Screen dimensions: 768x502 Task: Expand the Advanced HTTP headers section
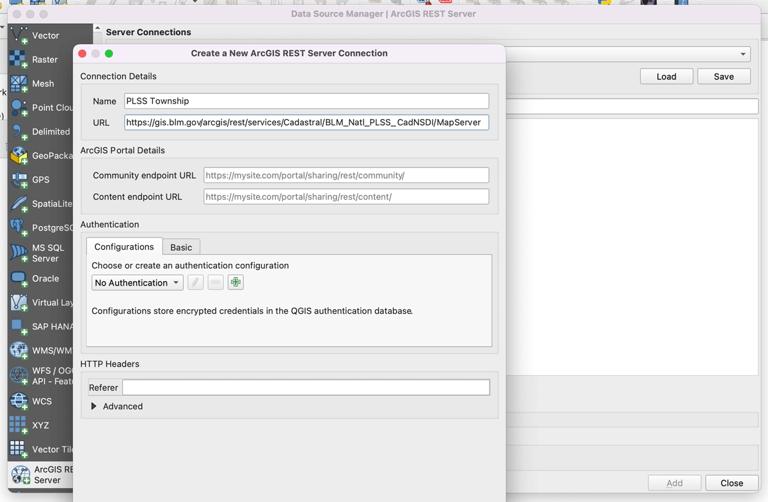point(94,406)
